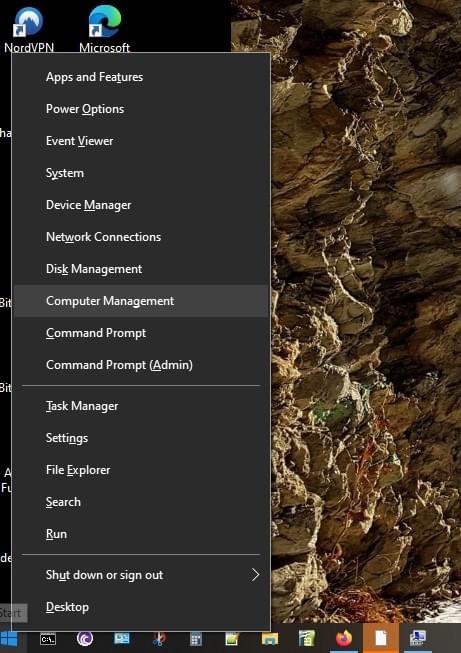
Task: Select the highlighted blank document taskbar icon
Action: 381,638
